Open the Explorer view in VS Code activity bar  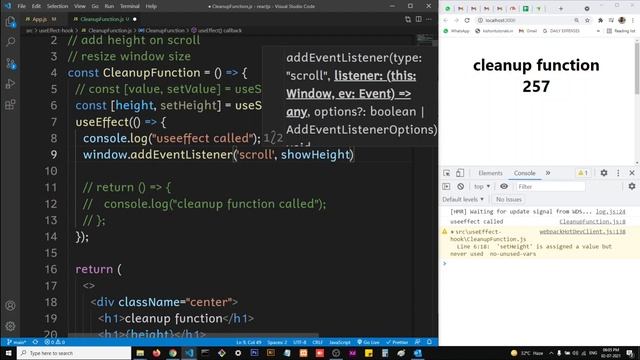pos(11,21)
